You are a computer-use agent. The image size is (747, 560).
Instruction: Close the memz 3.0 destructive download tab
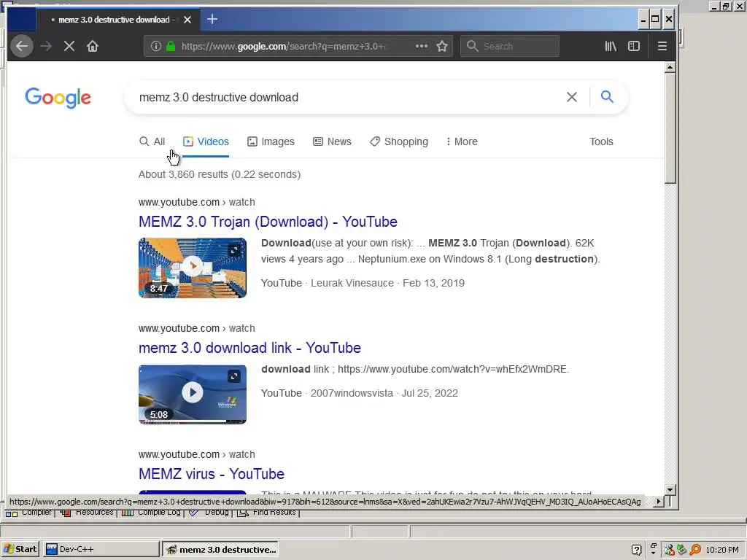coord(187,20)
